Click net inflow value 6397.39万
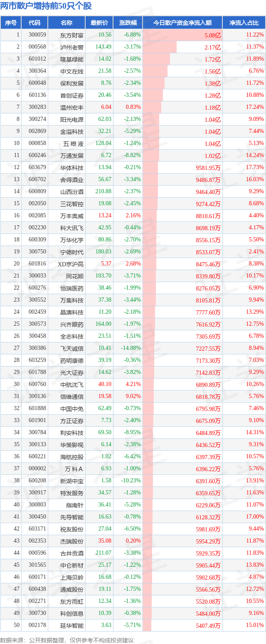 click(x=208, y=457)
